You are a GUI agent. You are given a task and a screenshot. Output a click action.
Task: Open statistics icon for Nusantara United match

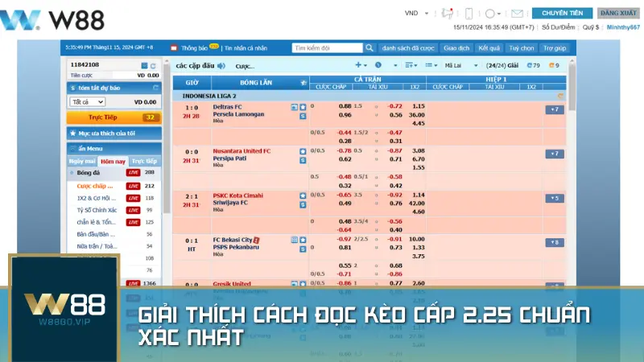(x=303, y=160)
